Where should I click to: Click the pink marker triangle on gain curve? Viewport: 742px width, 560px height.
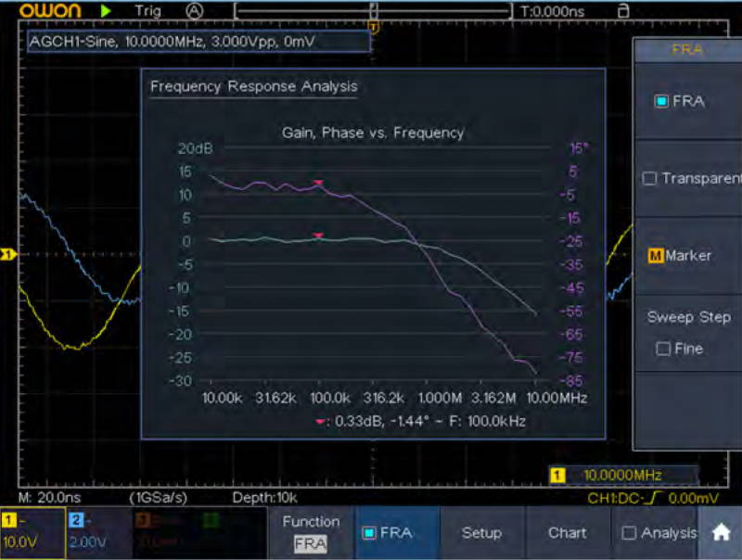(x=319, y=236)
